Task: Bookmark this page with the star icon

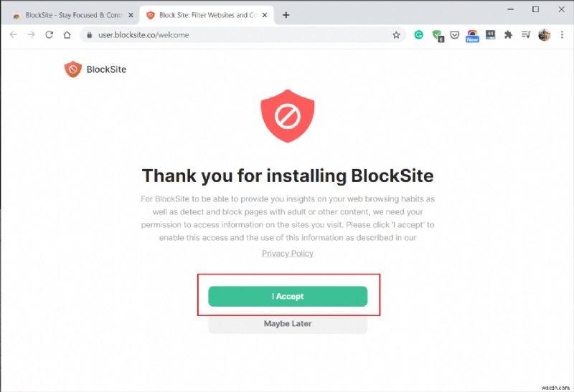Action: 396,34
